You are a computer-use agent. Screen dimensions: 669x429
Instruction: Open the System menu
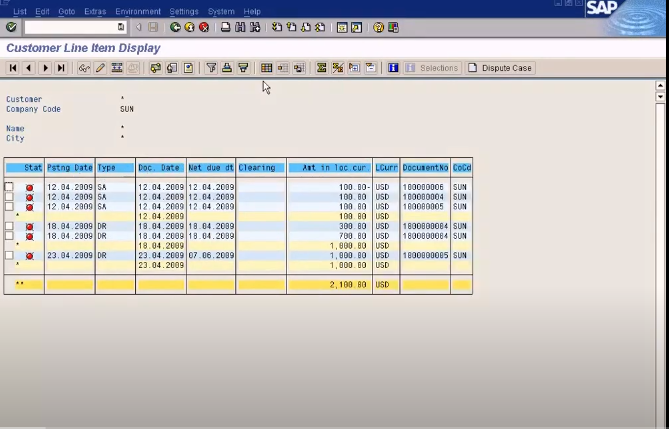coord(221,12)
